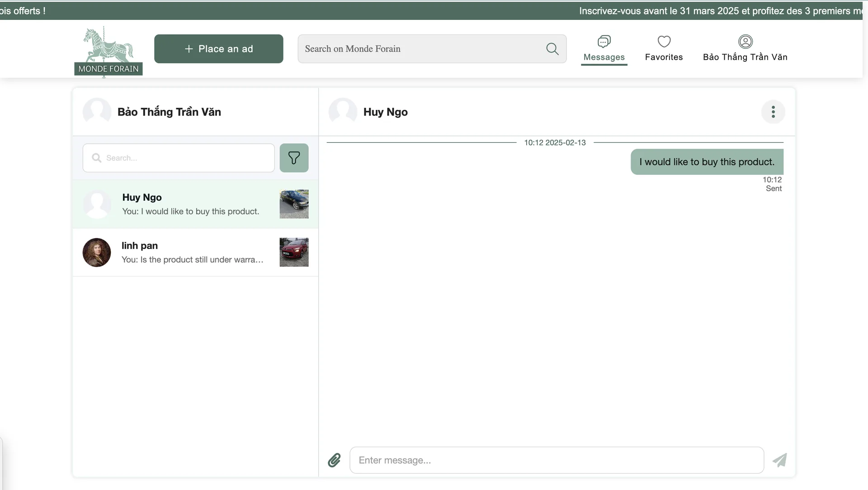Select the Huy Ngo conversation
This screenshot has height=490, width=868.
190,204
